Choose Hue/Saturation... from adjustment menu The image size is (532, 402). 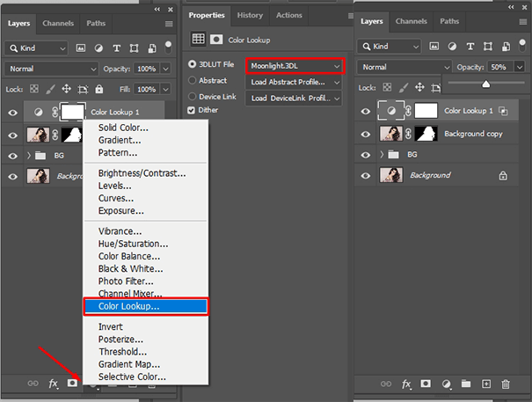click(146, 244)
